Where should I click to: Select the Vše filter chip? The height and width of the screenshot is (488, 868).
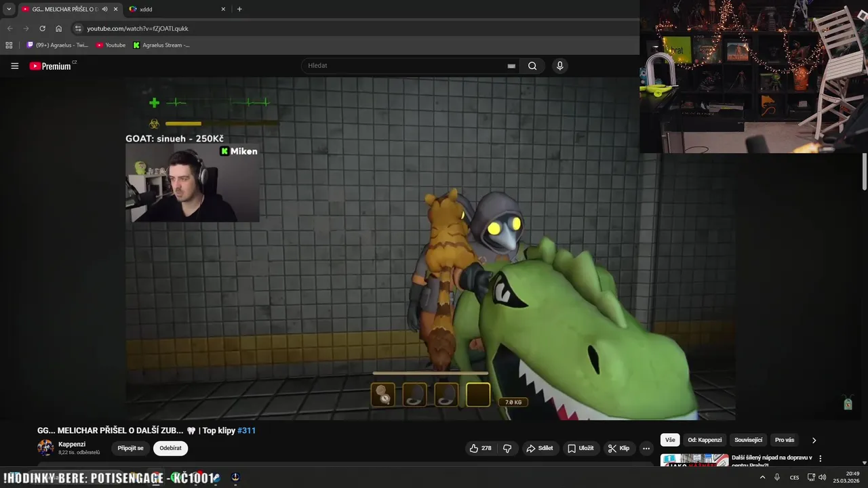670,440
